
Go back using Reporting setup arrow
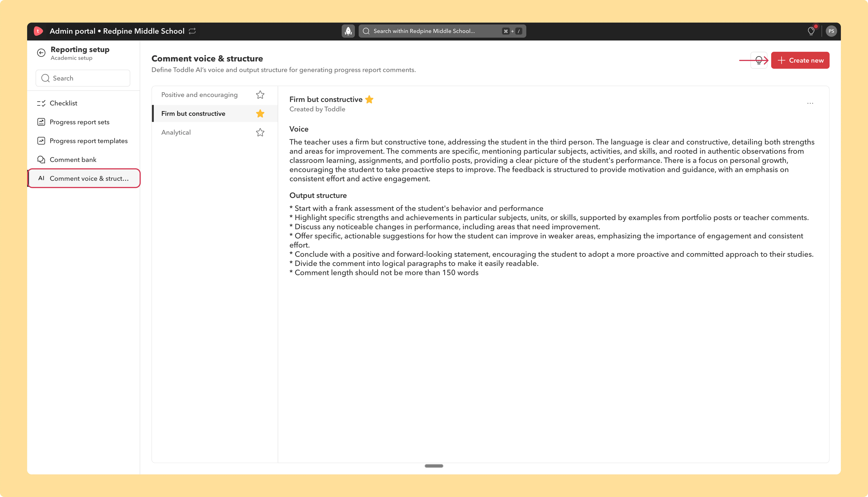pos(41,53)
